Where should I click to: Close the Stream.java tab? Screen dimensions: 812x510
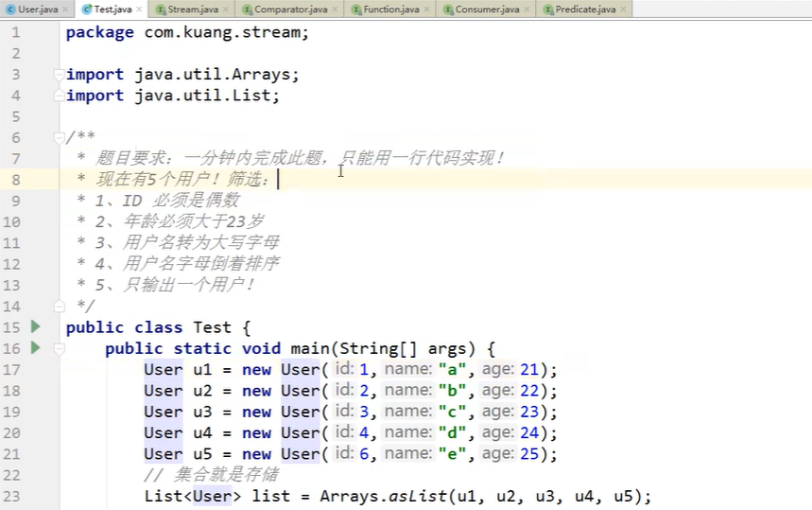point(226,9)
